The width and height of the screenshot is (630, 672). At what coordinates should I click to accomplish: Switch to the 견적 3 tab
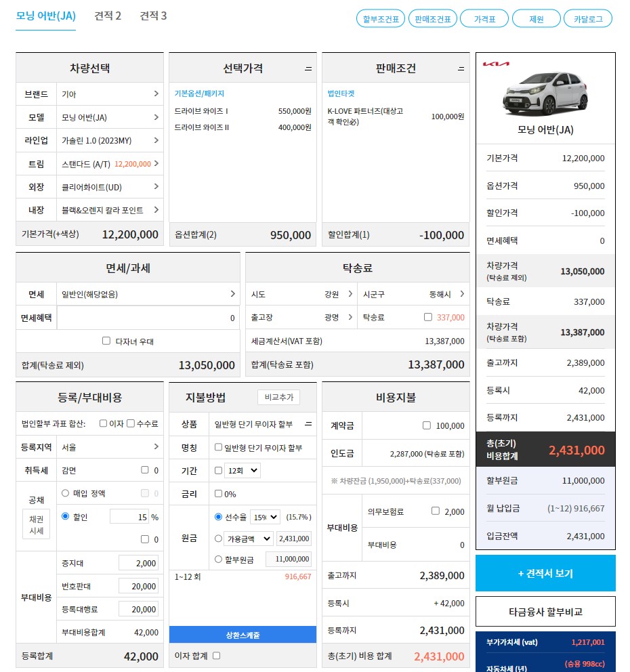tap(153, 16)
